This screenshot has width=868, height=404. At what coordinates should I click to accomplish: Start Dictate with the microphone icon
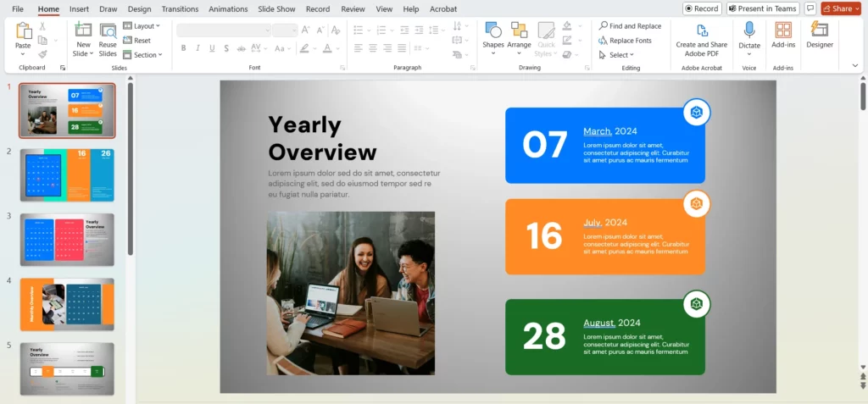pos(749,30)
